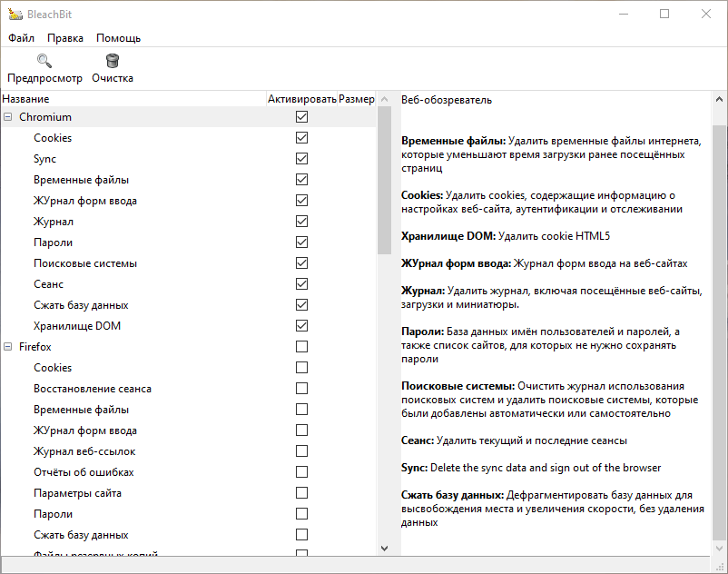Image resolution: width=728 pixels, height=574 pixels.
Task: Select the Firefox row label
Action: tap(34, 347)
